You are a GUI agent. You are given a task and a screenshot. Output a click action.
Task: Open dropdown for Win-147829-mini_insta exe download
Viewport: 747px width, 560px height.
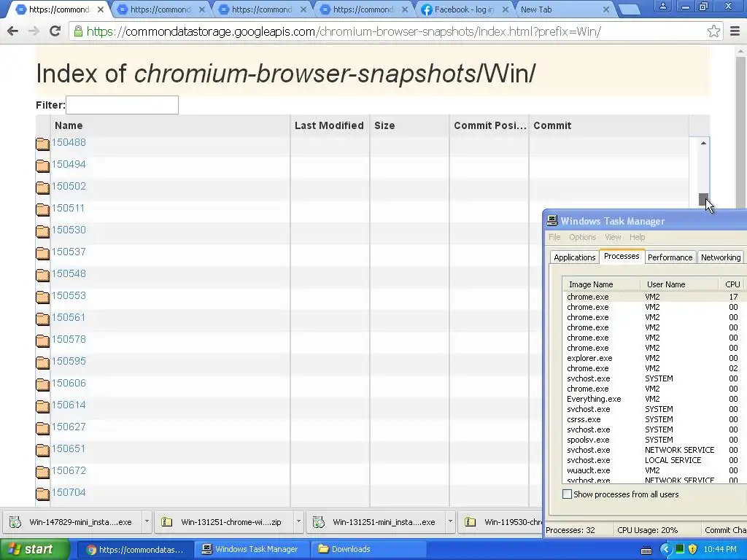point(147,522)
